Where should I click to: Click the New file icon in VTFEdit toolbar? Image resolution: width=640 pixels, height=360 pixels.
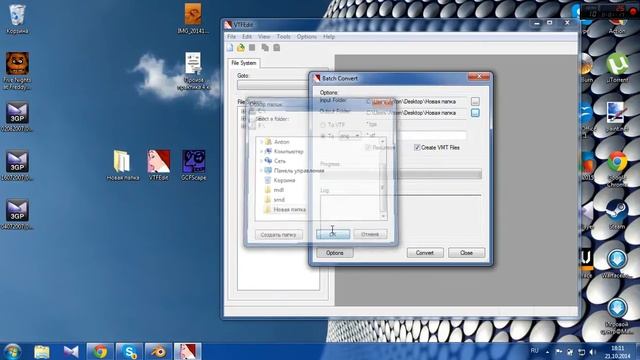click(x=230, y=48)
